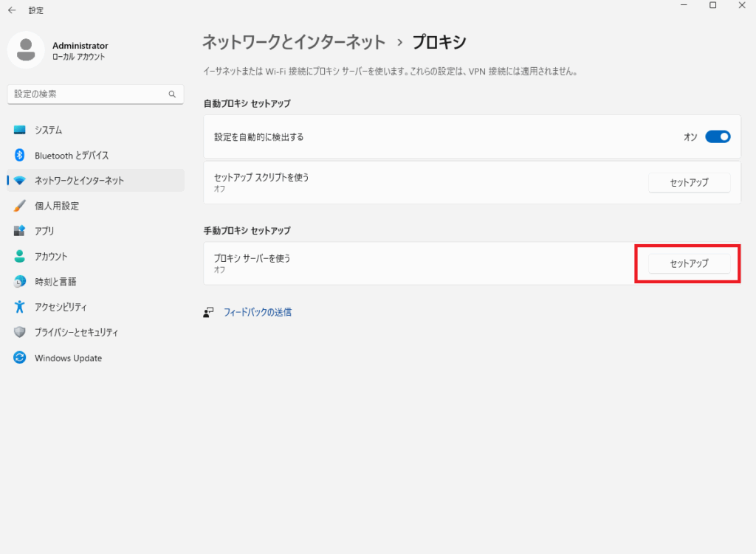Click the search magnifier icon
756x554 pixels.
point(172,94)
